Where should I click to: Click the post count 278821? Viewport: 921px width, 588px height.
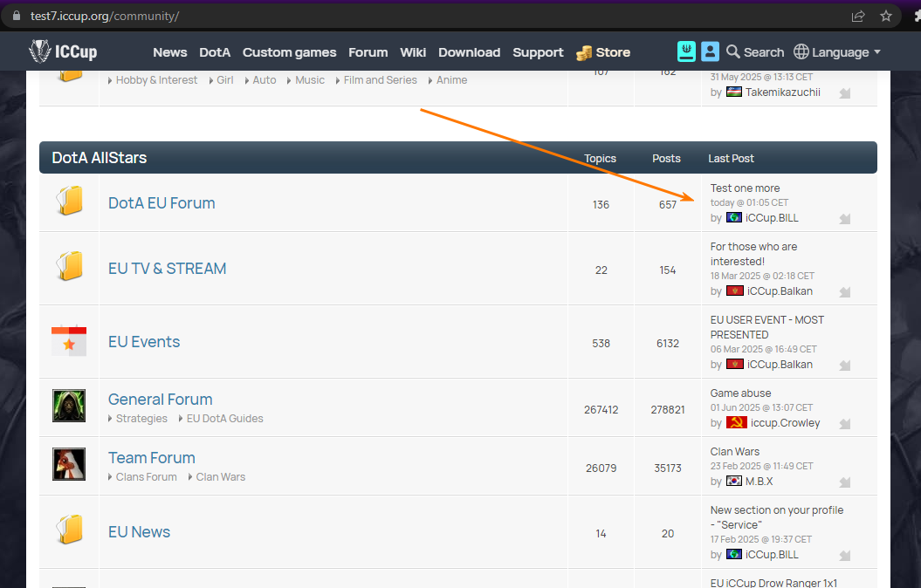(667, 410)
